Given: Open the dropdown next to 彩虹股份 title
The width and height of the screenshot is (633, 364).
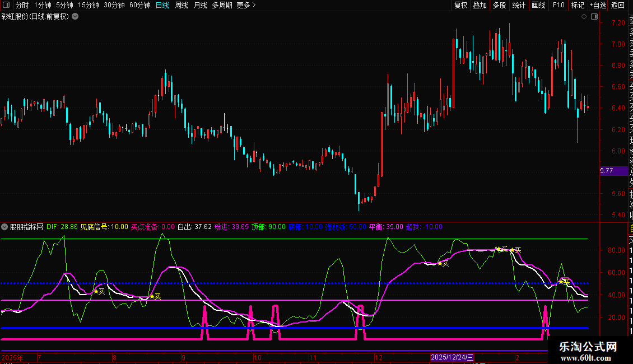Looking at the screenshot, I should pyautogui.click(x=75, y=16).
